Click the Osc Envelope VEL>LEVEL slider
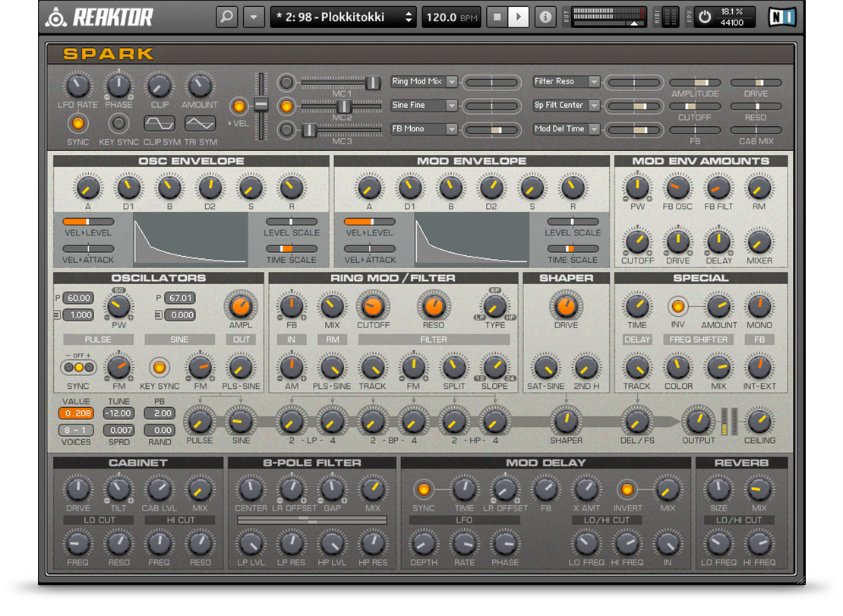Screen dimensions: 843x616 [88, 222]
